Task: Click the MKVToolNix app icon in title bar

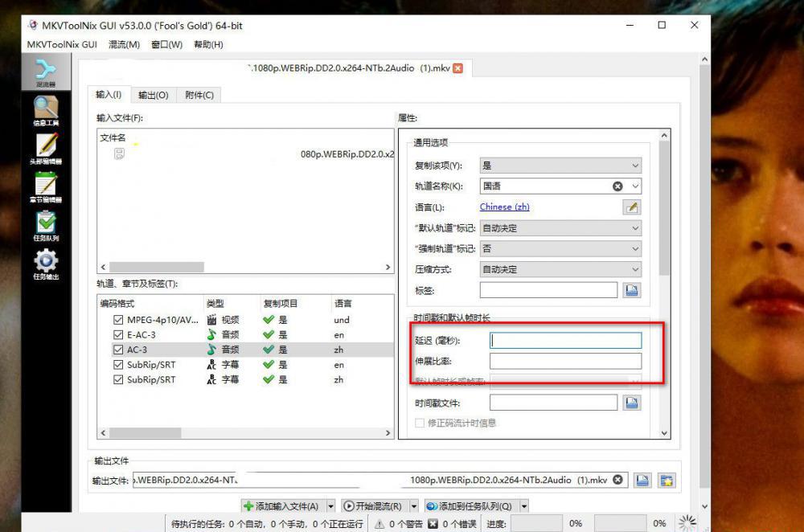Action: pyautogui.click(x=33, y=25)
